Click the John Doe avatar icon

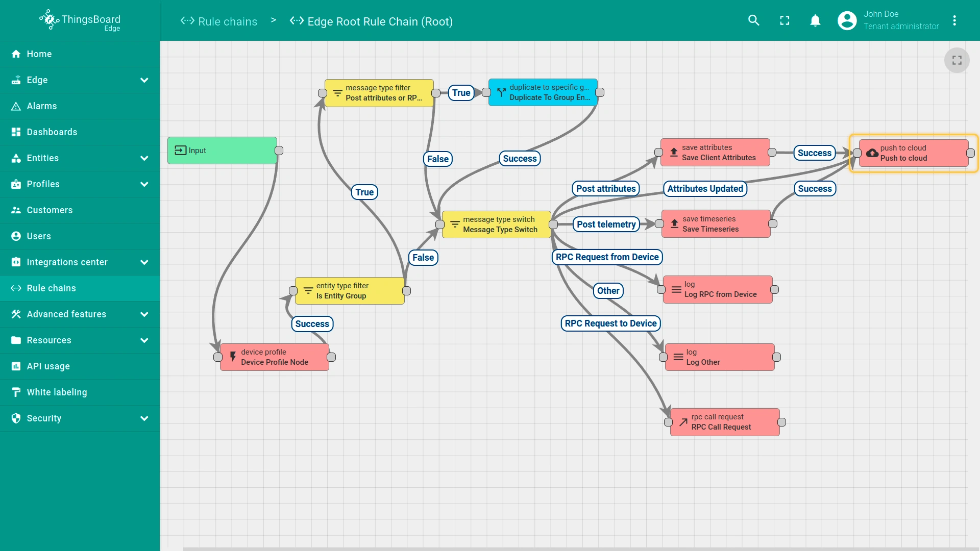[847, 20]
